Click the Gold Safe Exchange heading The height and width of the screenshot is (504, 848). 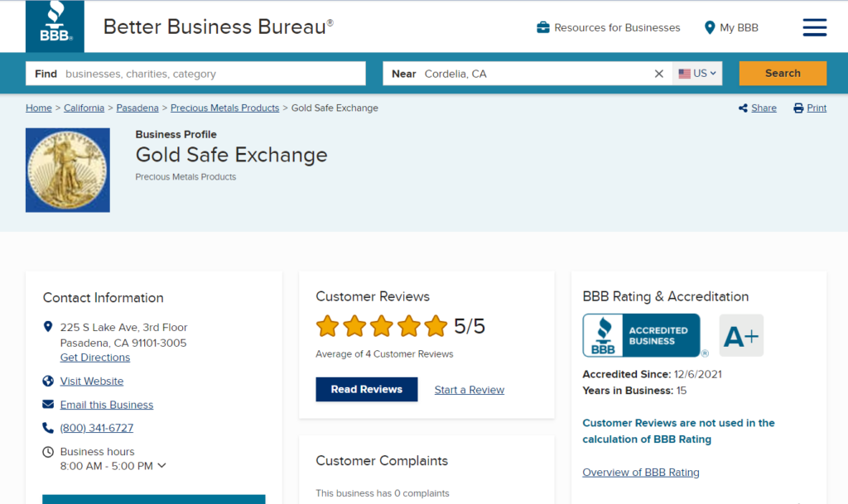click(x=232, y=155)
